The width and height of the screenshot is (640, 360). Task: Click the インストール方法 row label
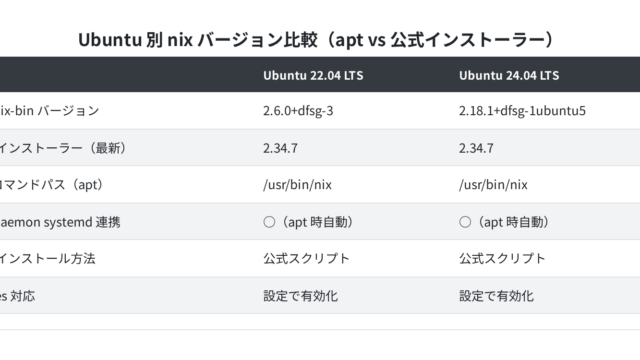[47, 259]
